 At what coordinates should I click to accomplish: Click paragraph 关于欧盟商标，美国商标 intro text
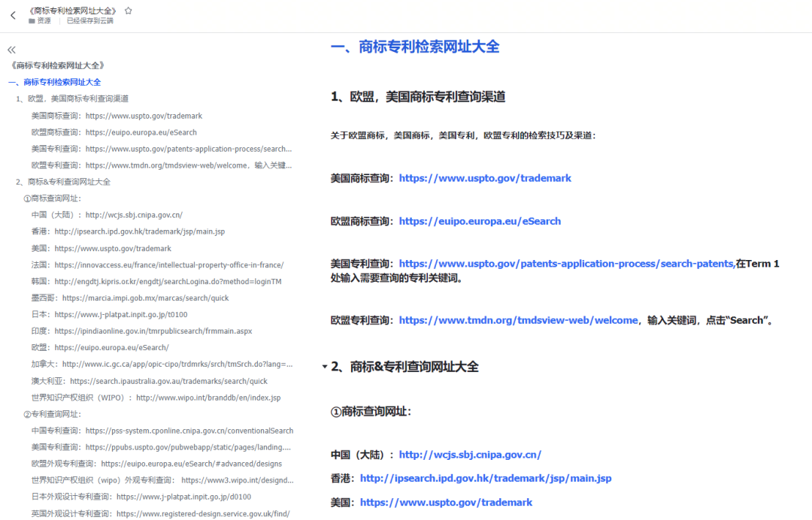[x=463, y=135]
